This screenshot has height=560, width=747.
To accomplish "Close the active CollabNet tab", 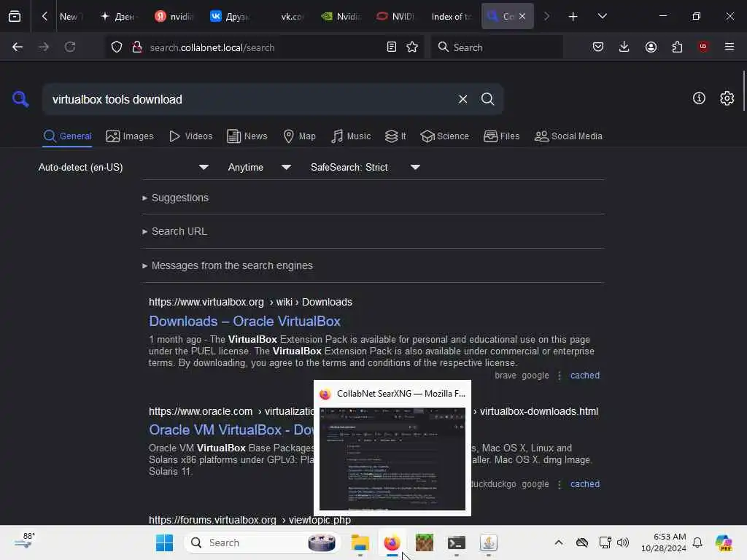I will tap(522, 16).
